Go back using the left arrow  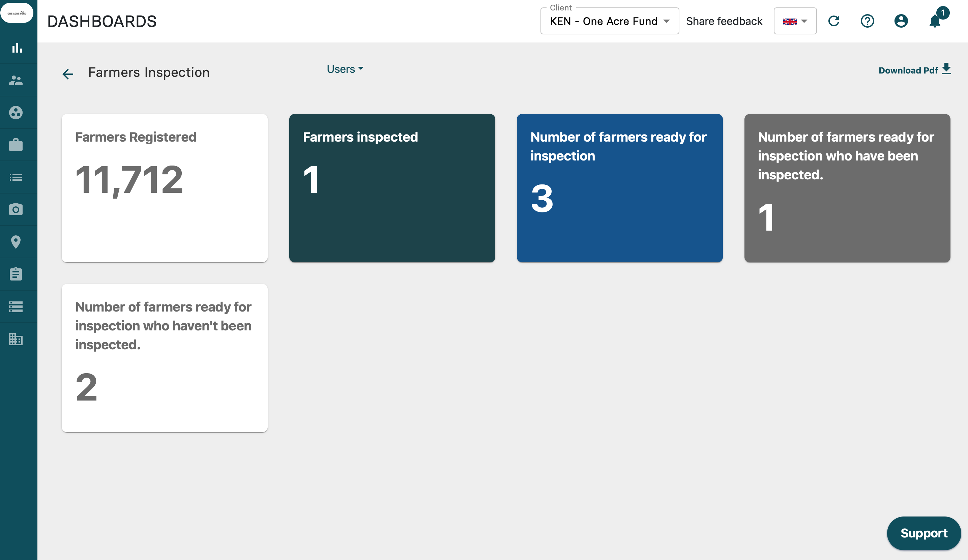click(68, 74)
